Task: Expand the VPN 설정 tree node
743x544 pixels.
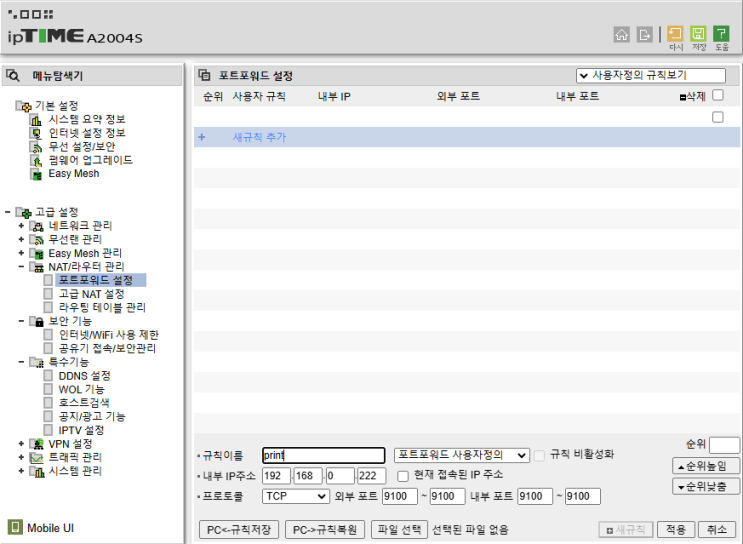Action: coord(21,444)
